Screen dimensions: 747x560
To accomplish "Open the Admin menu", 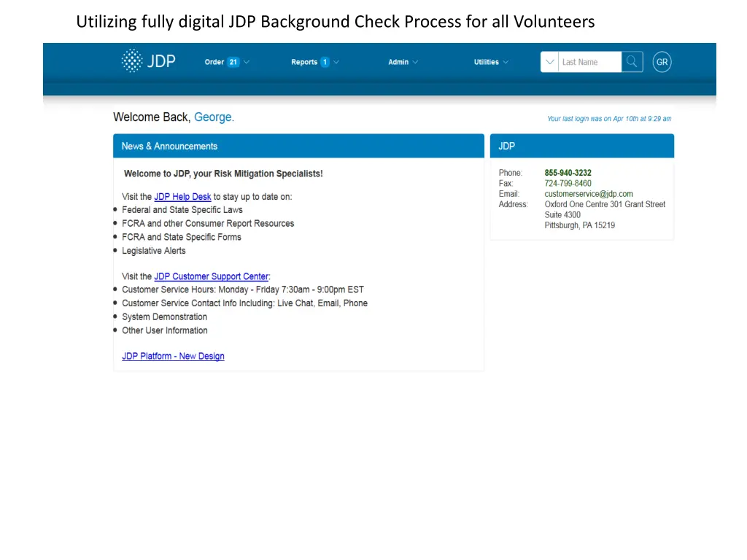I will 403,62.
